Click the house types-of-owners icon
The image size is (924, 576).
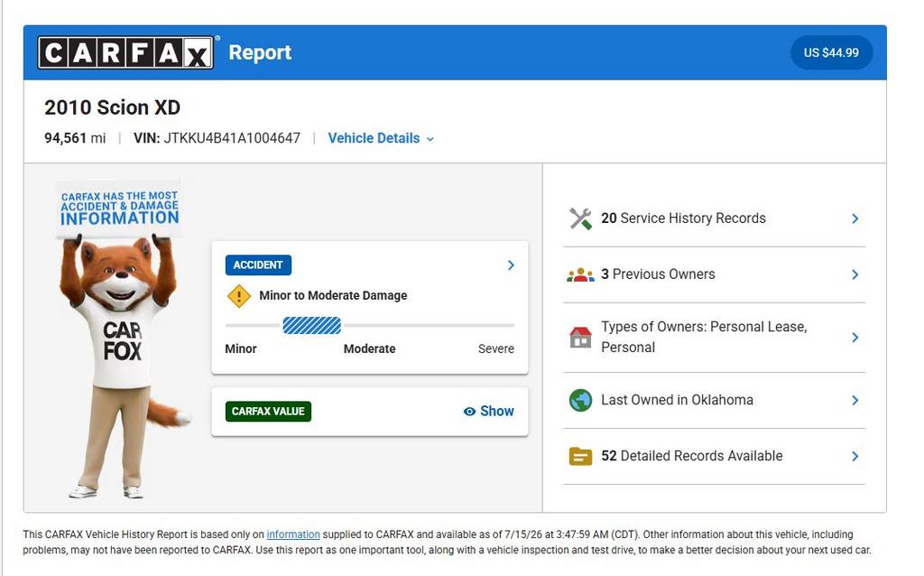click(x=580, y=338)
